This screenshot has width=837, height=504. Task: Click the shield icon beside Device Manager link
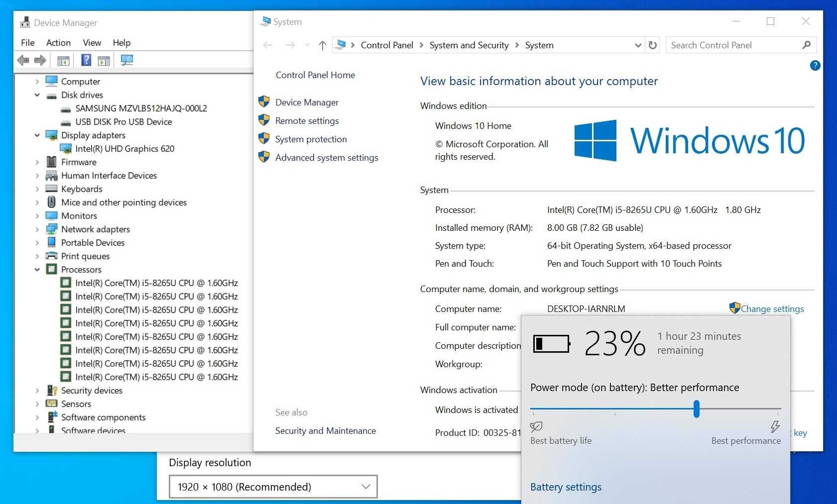[264, 102]
